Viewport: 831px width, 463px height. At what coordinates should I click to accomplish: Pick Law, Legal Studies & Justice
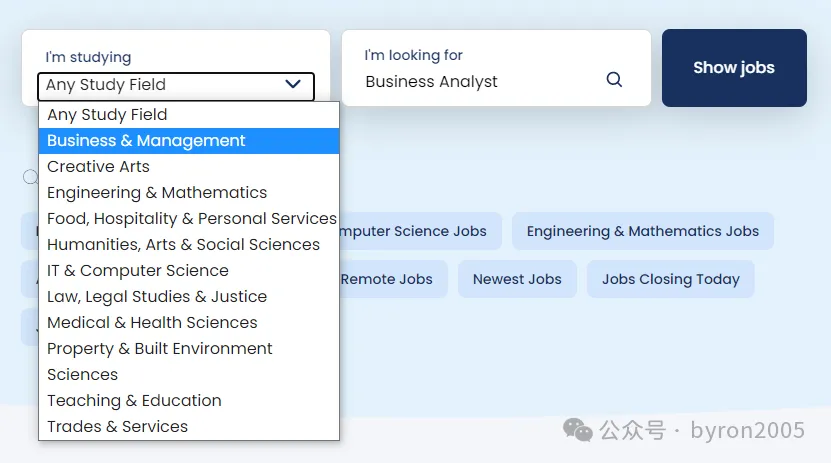coord(157,297)
